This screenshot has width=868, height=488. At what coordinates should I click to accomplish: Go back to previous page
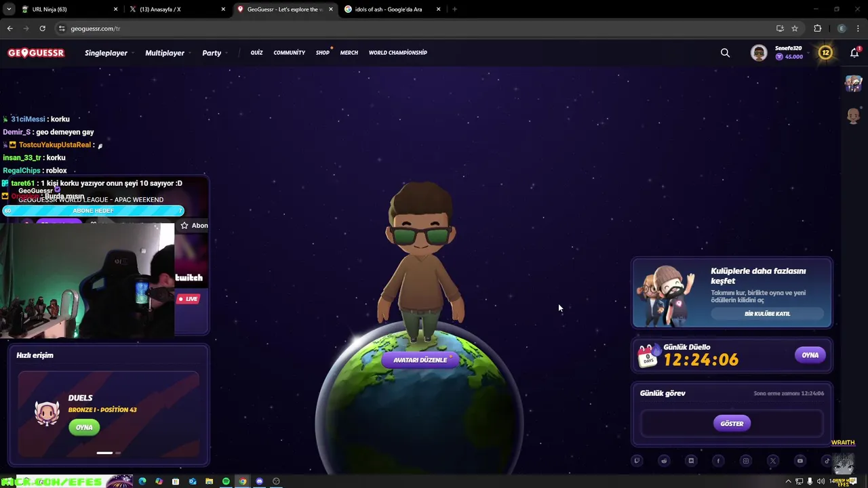point(9,28)
